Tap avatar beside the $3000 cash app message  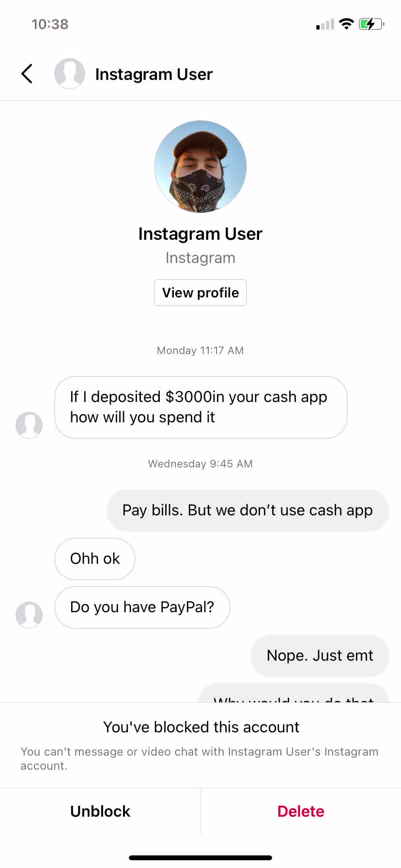pyautogui.click(x=29, y=425)
